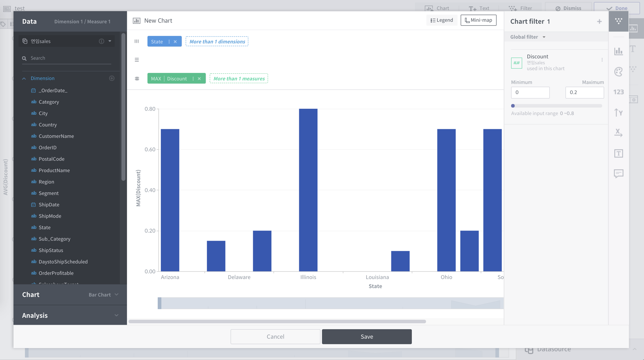Open the 123 number format panel
644x360 pixels.
618,92
